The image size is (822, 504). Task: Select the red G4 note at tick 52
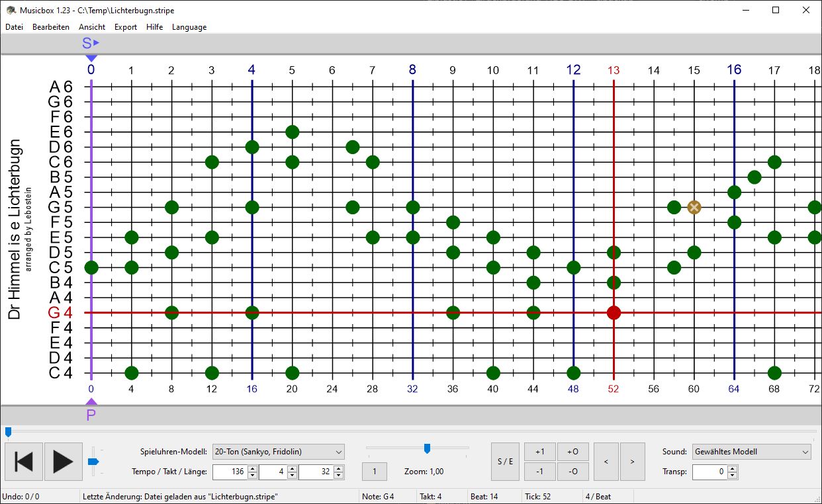click(614, 313)
